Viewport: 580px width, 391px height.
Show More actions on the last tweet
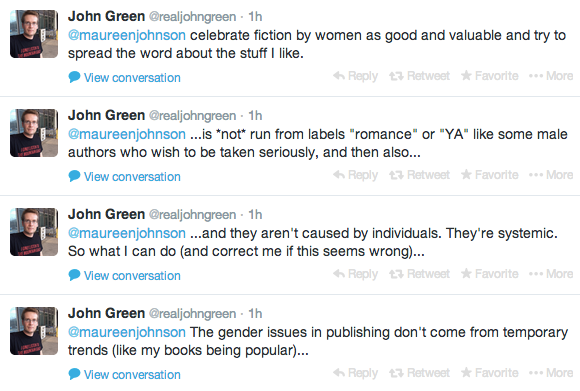[x=551, y=373]
